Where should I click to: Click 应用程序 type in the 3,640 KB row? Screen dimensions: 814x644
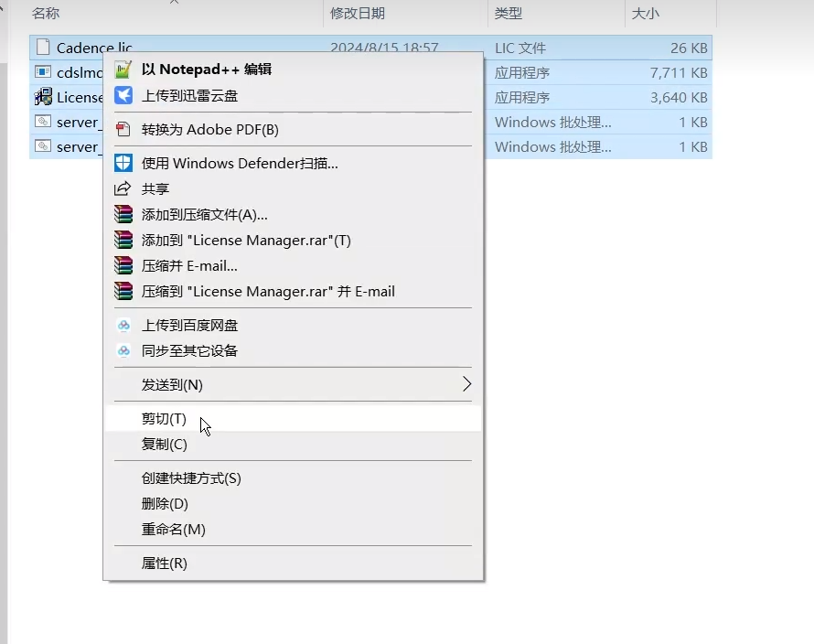click(521, 97)
